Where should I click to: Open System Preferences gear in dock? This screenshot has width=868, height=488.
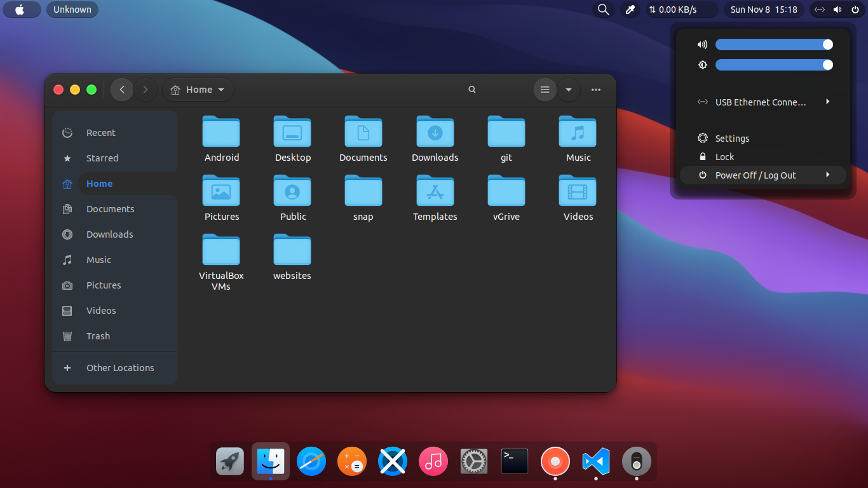474,461
